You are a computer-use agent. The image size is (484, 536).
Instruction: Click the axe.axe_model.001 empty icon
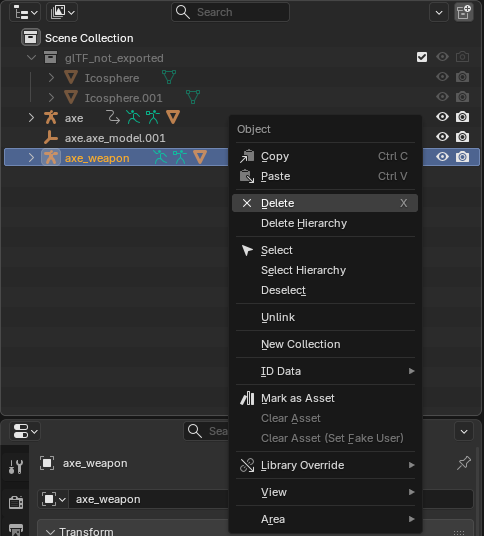[51, 137]
